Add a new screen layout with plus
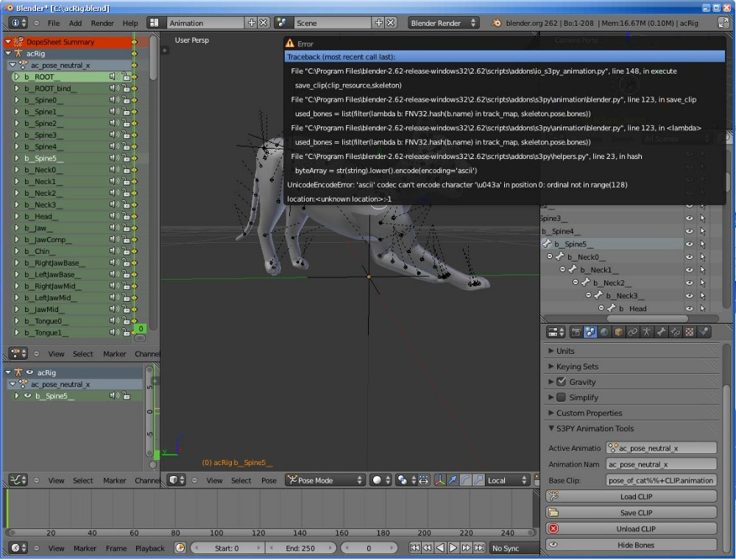 (x=252, y=23)
